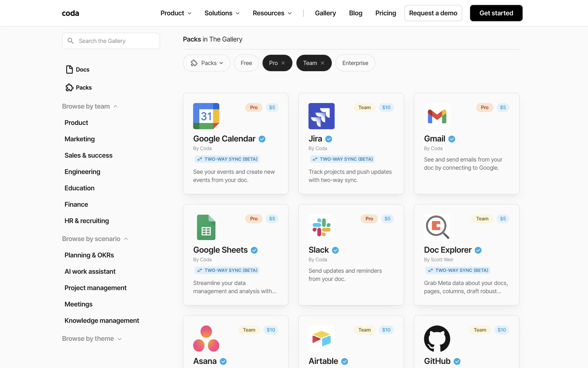Go to the Pricing page
588x368 pixels.
pyautogui.click(x=386, y=13)
